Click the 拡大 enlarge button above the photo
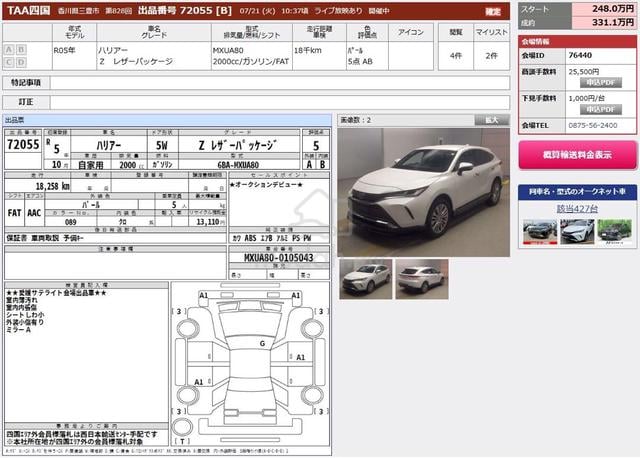Screen dimensions: 640x458 (x=492, y=120)
